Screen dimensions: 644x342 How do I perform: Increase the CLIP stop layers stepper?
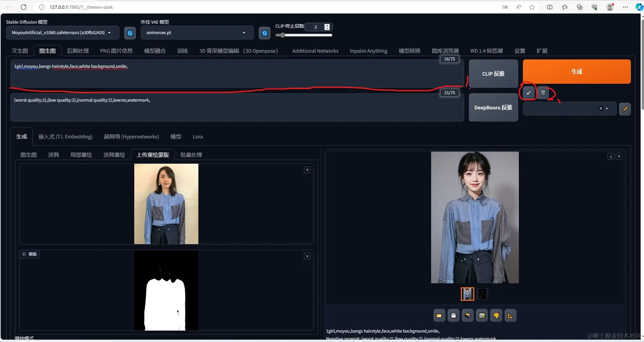click(x=327, y=25)
